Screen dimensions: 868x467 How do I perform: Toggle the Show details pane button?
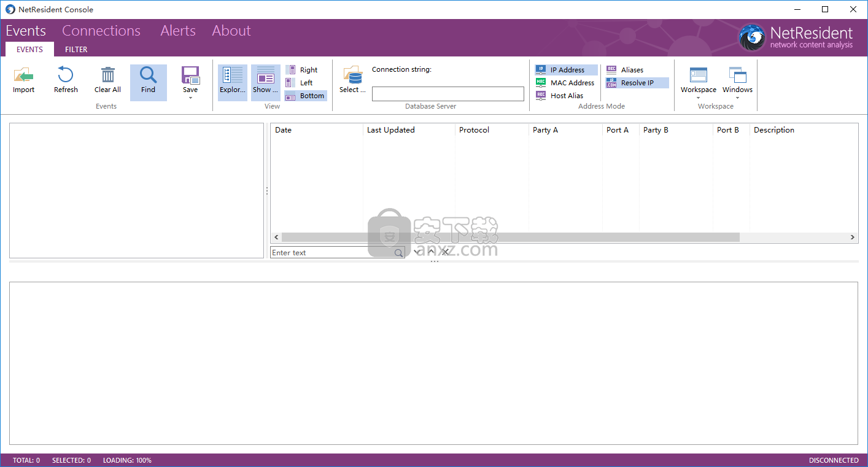tap(266, 82)
